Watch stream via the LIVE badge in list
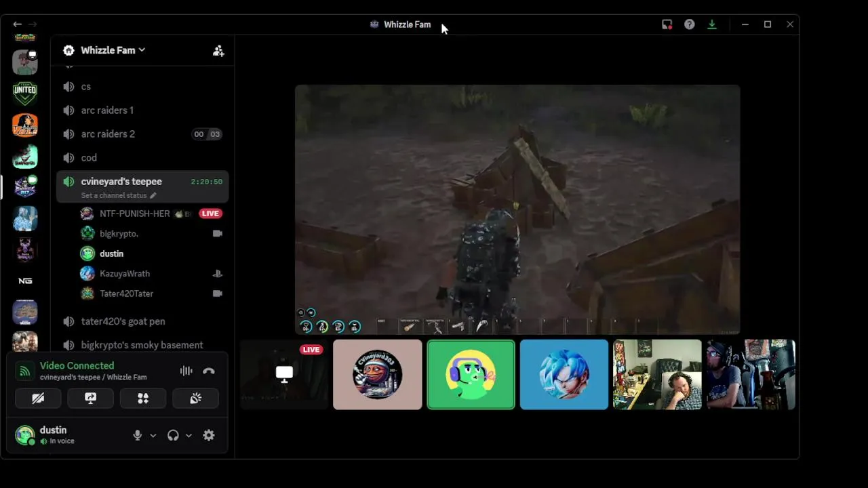This screenshot has width=868, height=488. pos(210,213)
